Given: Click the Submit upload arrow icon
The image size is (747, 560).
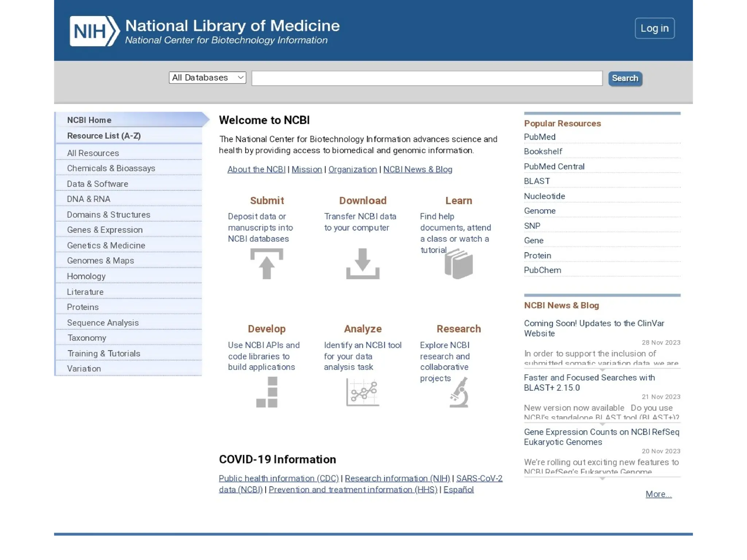Looking at the screenshot, I should 267,264.
